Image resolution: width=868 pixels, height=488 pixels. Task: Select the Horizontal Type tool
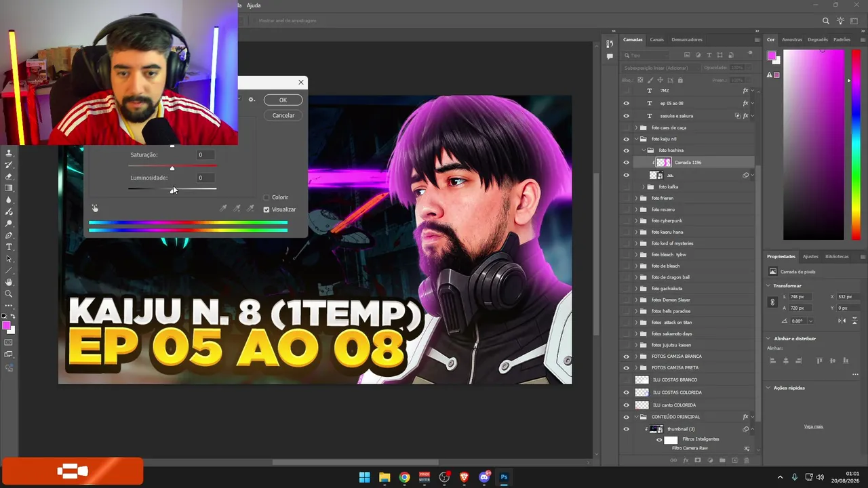coord(9,247)
